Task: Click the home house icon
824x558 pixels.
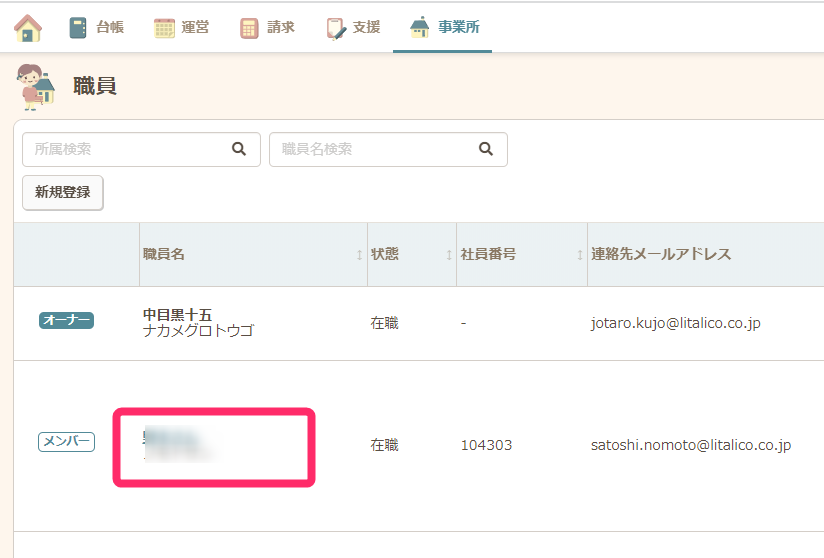Action: [28, 28]
